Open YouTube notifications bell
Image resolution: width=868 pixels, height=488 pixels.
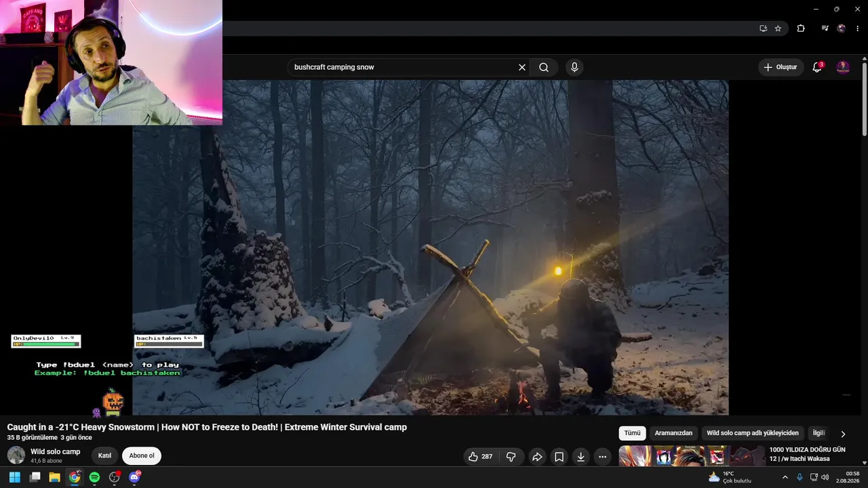coord(817,67)
